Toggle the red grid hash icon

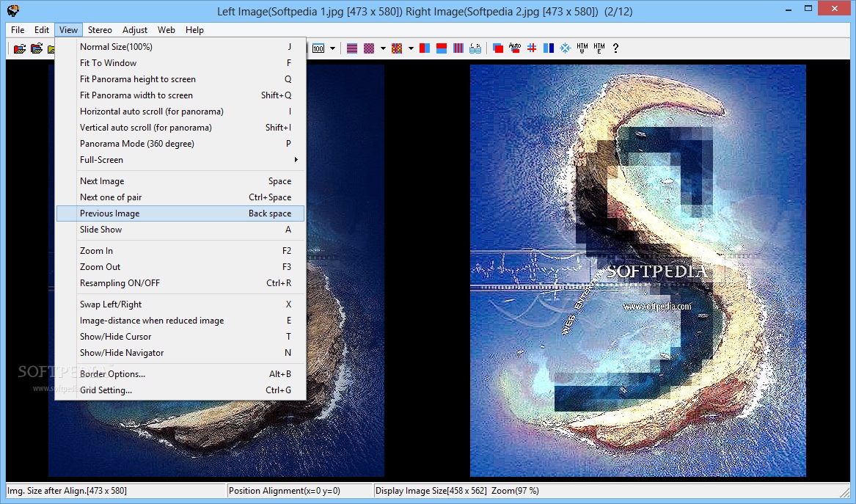(532, 48)
